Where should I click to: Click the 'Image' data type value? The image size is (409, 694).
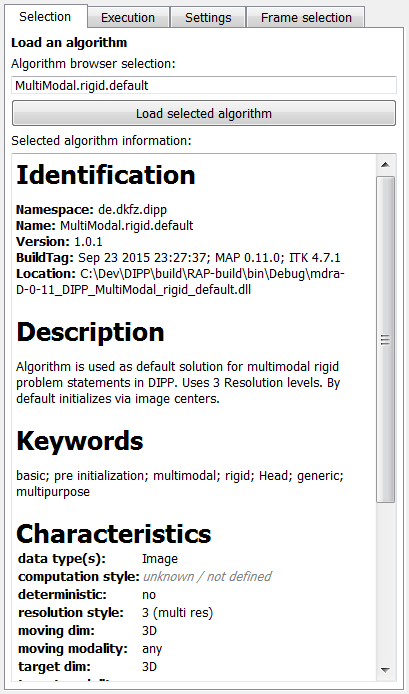[x=160, y=559]
